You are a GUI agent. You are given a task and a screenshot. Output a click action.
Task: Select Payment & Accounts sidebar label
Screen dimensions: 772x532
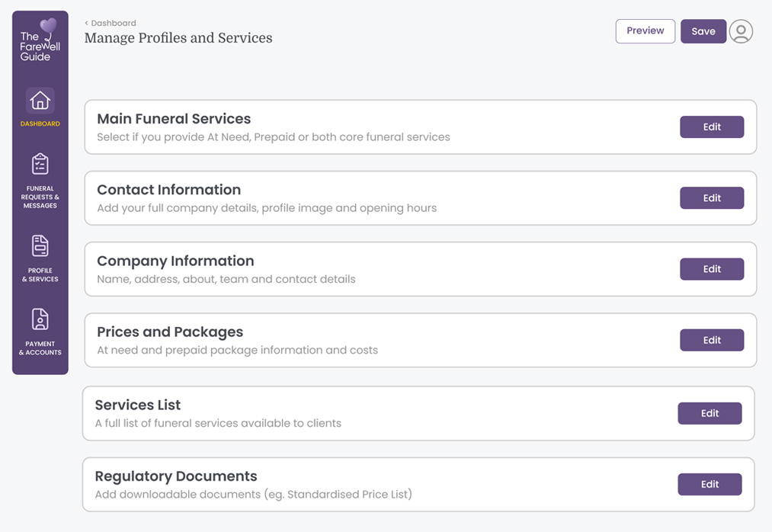pyautogui.click(x=40, y=348)
